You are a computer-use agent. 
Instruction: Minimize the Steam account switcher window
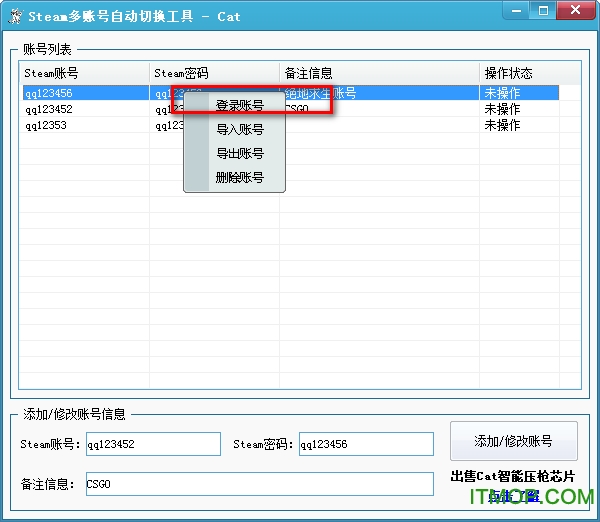pyautogui.click(x=516, y=10)
